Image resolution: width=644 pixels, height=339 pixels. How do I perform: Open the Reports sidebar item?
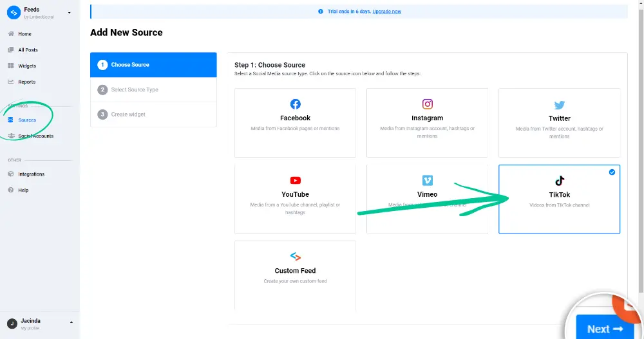tap(26, 82)
